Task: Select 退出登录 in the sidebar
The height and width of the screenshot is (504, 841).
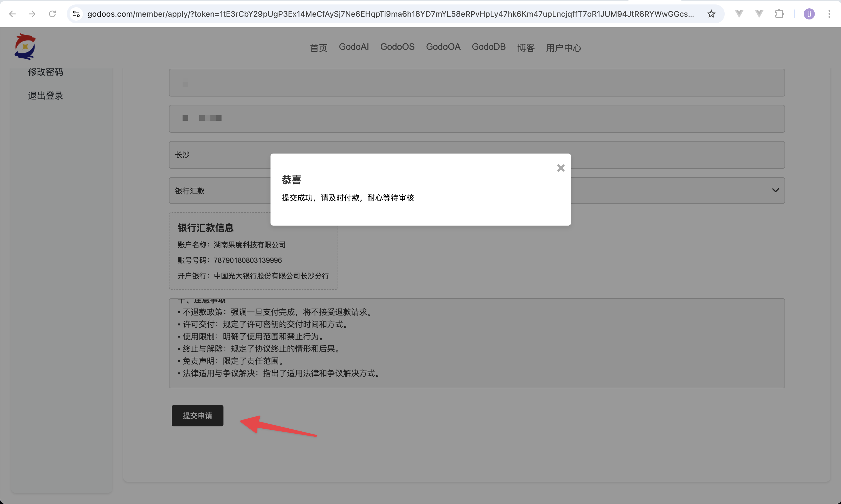Action: [x=46, y=96]
